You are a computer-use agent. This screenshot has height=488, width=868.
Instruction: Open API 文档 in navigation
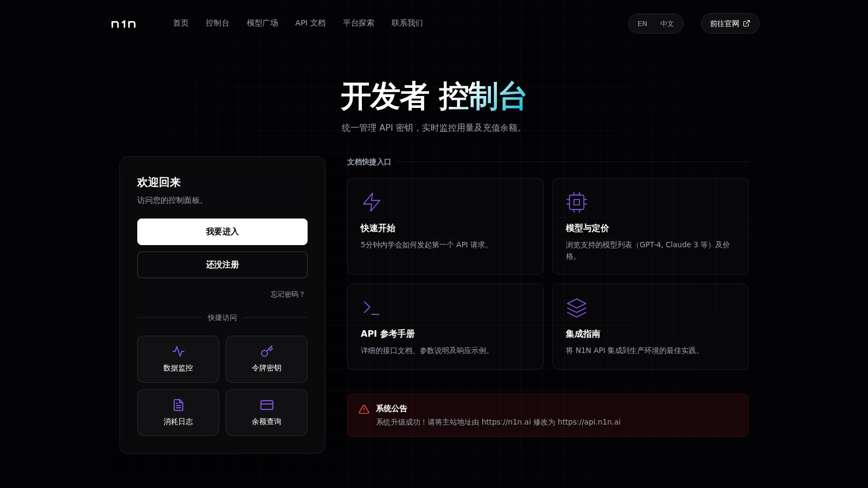click(310, 23)
